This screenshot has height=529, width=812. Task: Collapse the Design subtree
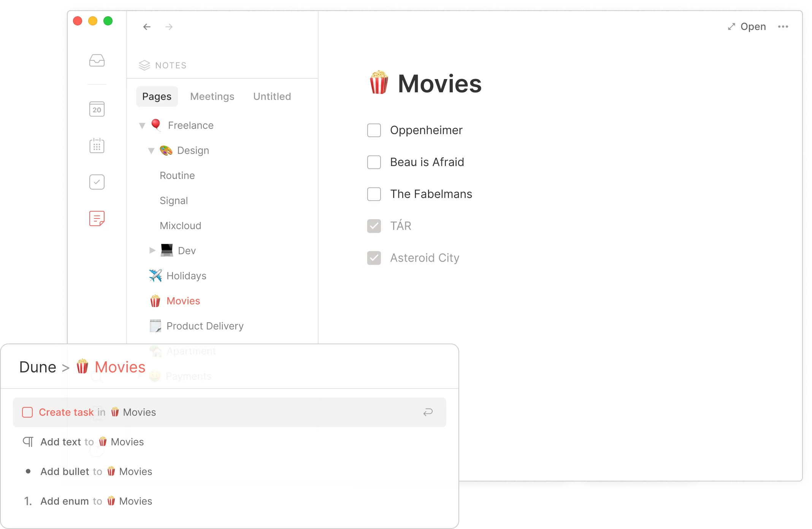(151, 150)
